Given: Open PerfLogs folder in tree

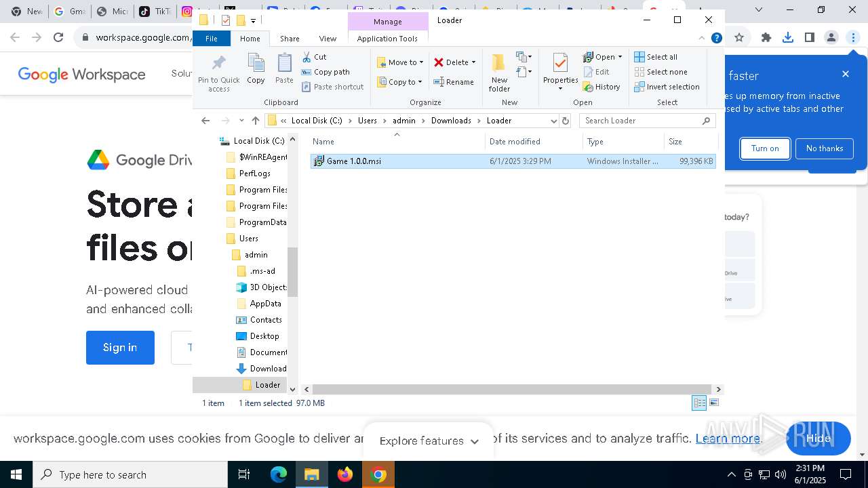Looking at the screenshot, I should pos(254,174).
